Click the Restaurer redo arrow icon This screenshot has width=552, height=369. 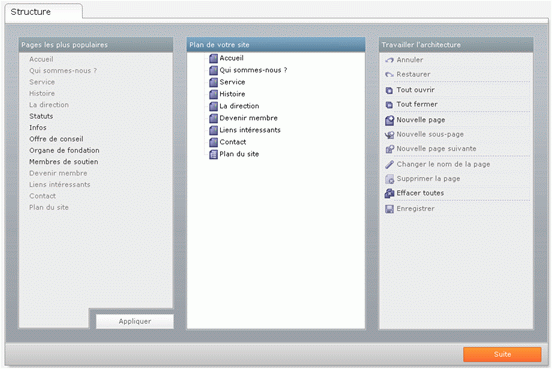point(389,75)
